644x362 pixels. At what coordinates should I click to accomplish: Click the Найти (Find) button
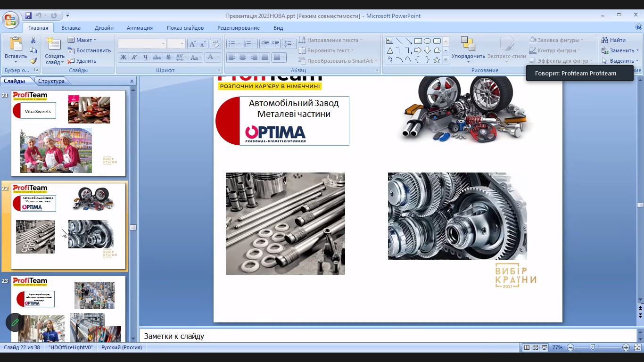click(614, 40)
